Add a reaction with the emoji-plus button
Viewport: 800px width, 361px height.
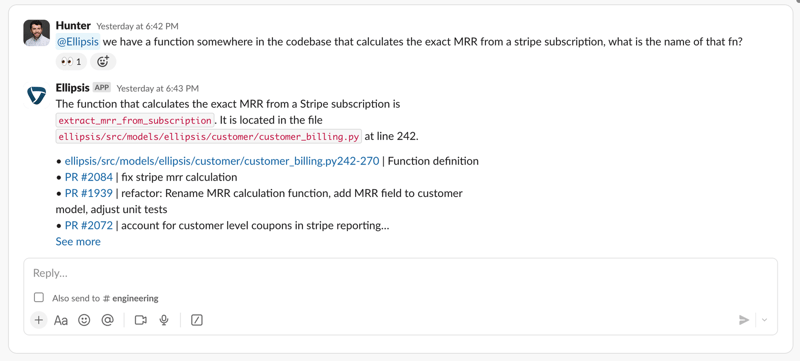click(103, 62)
